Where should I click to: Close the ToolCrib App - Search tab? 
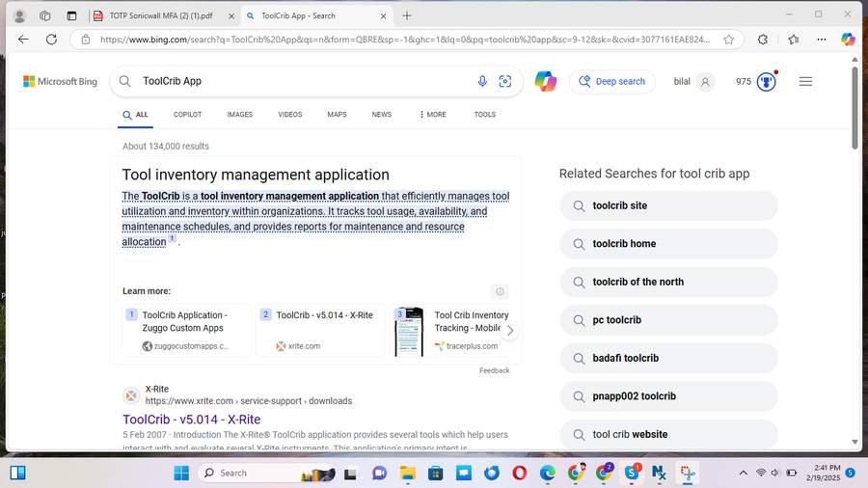(383, 16)
